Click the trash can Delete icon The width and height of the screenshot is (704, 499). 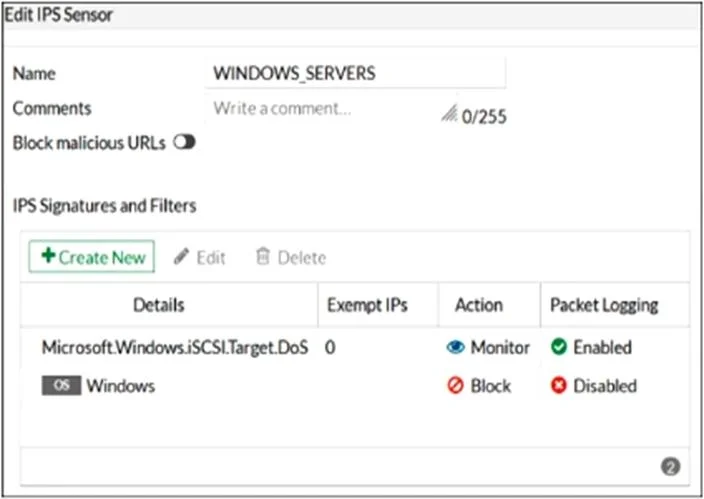pos(263,256)
